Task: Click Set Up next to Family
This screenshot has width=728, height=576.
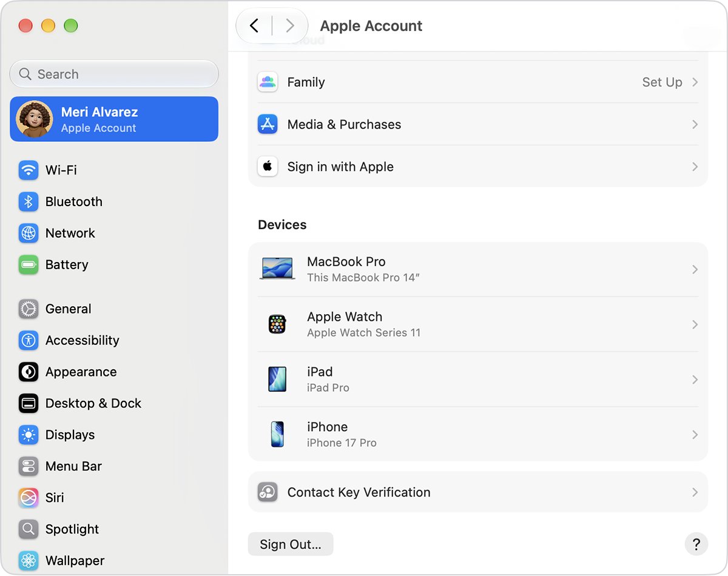Action: [662, 82]
